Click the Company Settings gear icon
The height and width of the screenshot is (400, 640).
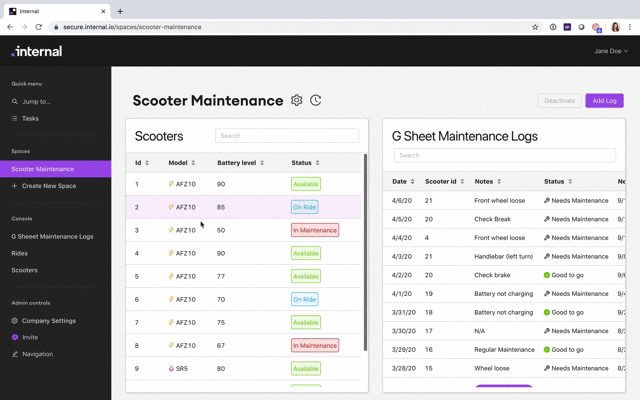click(x=14, y=321)
